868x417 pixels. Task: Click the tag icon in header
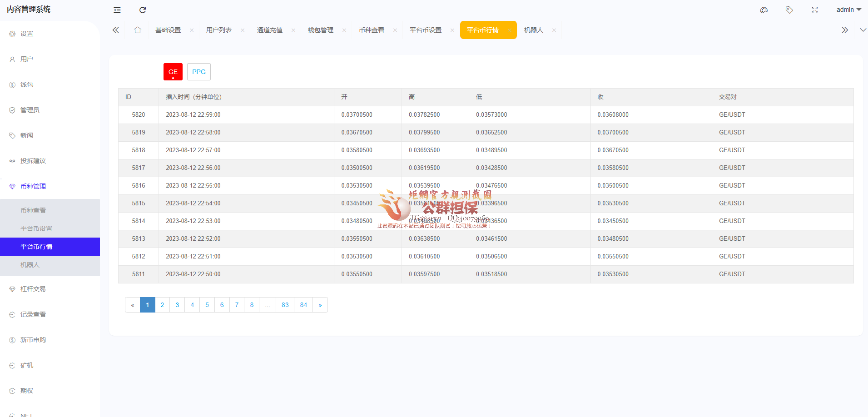pyautogui.click(x=789, y=10)
